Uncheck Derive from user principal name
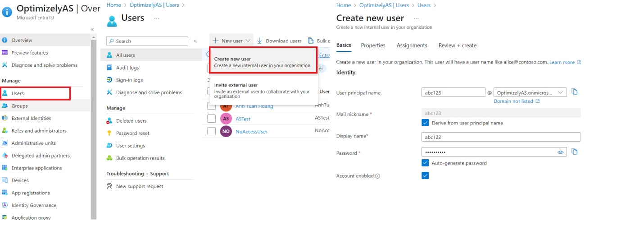This screenshot has width=644, height=230. tap(425, 123)
